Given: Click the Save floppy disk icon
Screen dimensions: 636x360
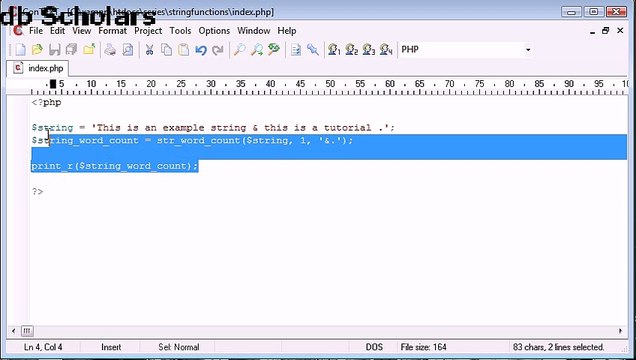Looking at the screenshot, I should (54, 49).
